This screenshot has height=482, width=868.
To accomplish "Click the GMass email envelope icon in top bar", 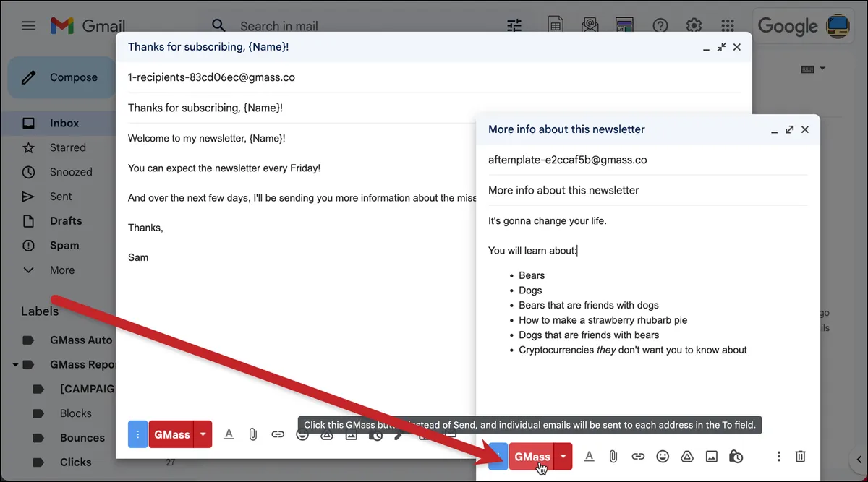I will click(x=590, y=25).
